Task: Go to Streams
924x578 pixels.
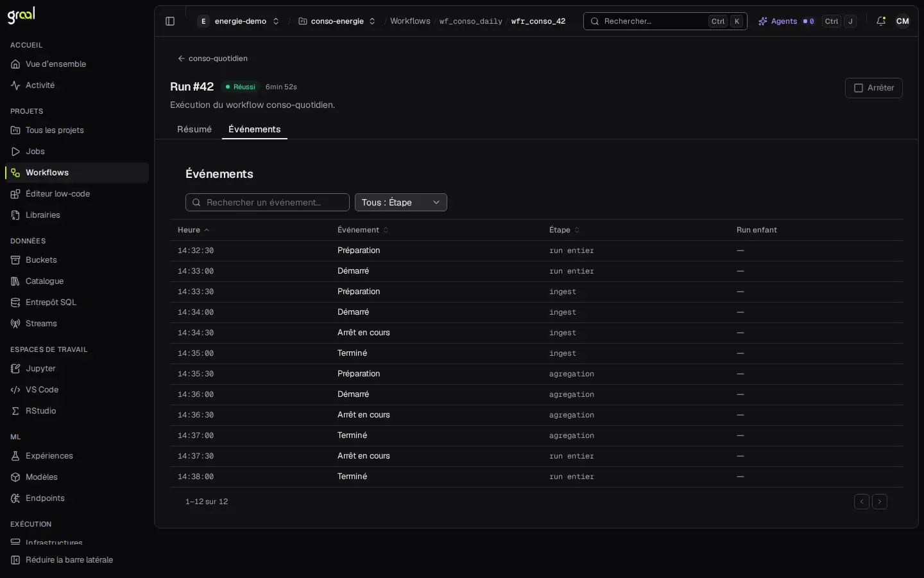Action: [x=76, y=324]
